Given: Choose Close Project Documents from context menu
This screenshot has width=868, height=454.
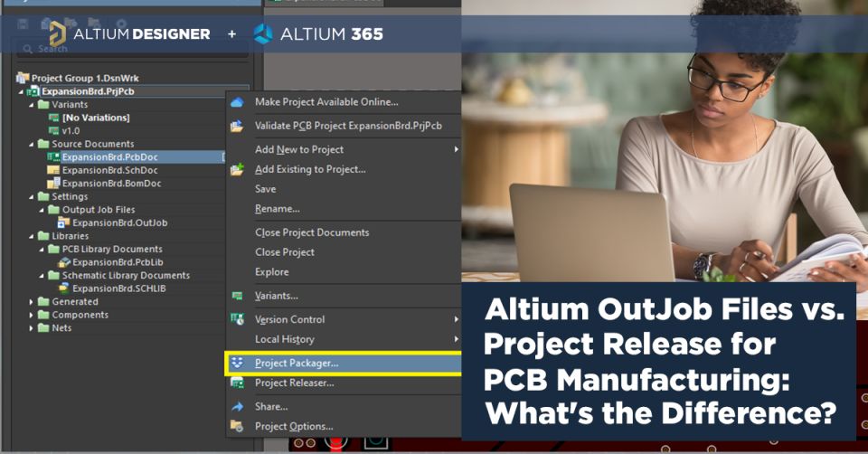Looking at the screenshot, I should [311, 232].
